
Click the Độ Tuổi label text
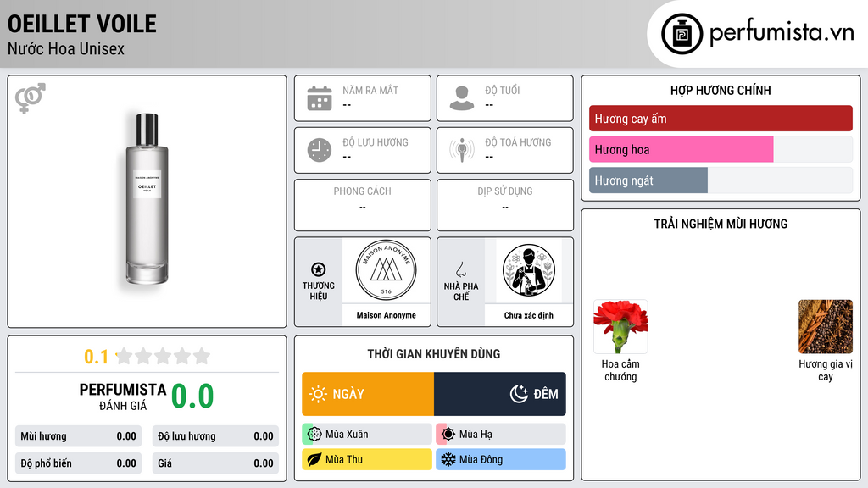coord(502,90)
